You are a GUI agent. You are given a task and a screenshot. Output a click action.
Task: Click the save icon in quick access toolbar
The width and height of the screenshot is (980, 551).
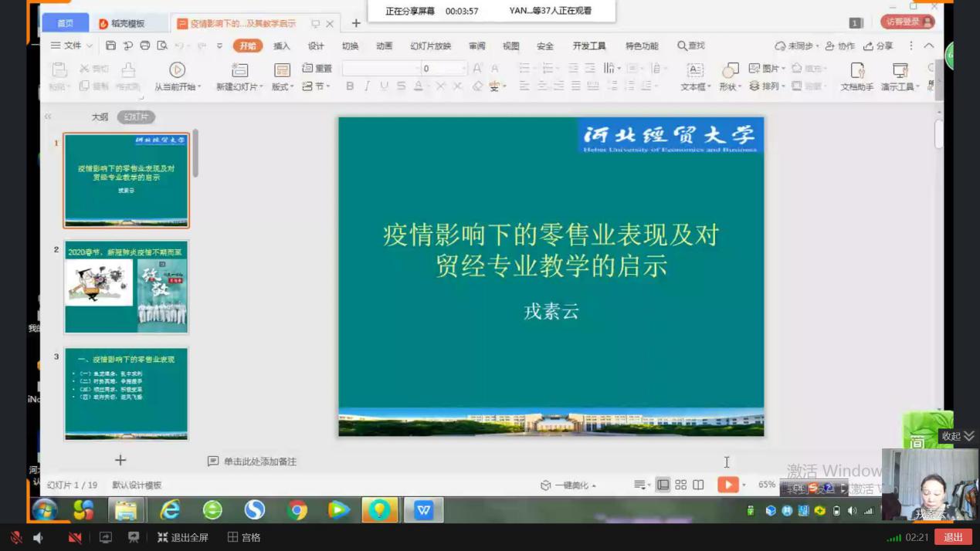pyautogui.click(x=110, y=46)
